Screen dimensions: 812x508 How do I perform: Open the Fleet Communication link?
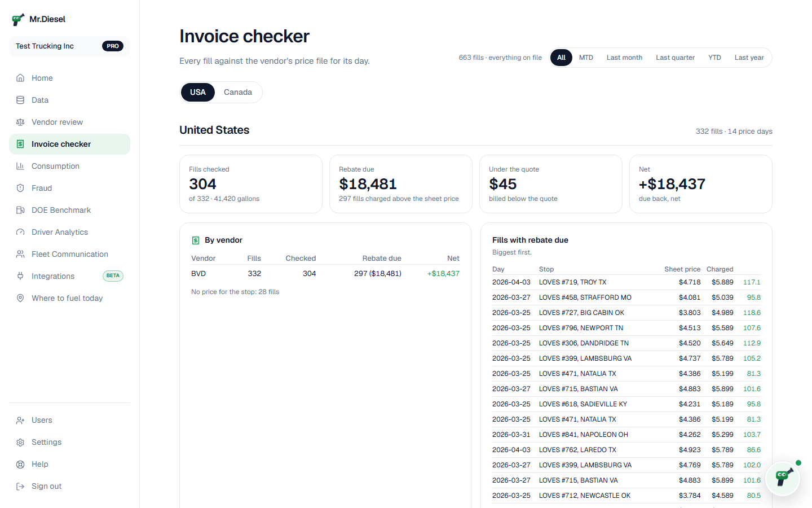tap(69, 254)
